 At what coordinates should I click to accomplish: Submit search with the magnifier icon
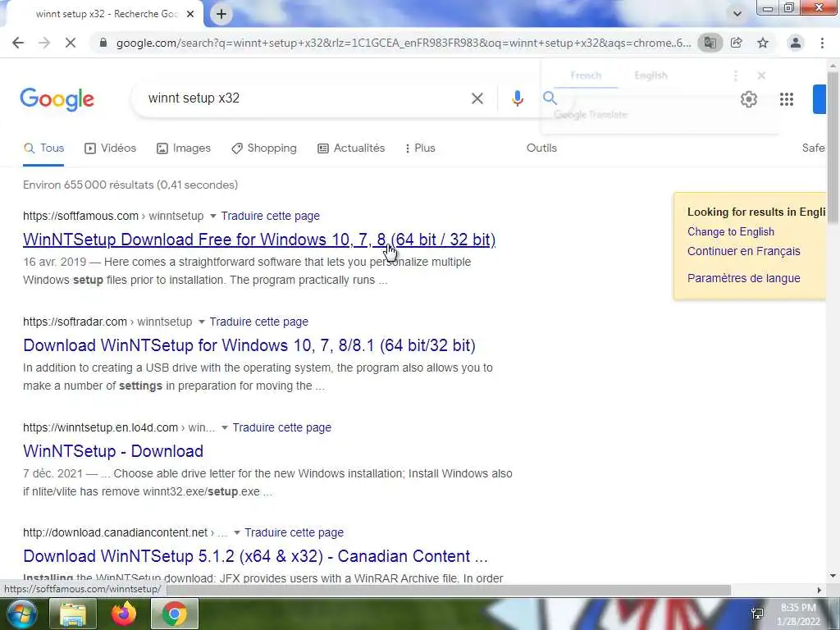point(550,98)
